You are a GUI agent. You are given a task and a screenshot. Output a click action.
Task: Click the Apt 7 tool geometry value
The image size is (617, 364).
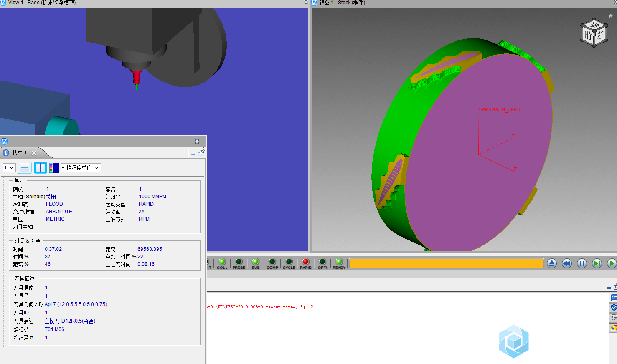(76, 304)
